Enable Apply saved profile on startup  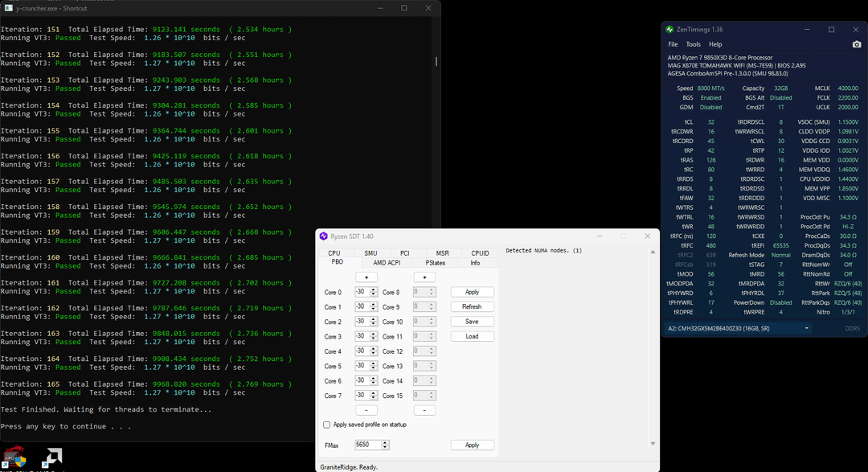(x=327, y=425)
